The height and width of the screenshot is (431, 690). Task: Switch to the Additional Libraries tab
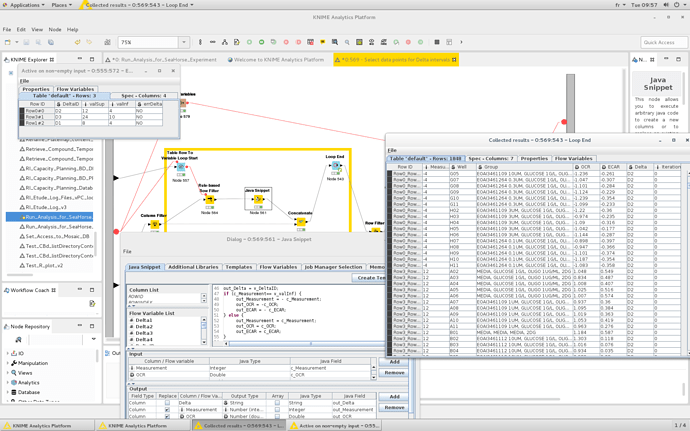pyautogui.click(x=193, y=267)
